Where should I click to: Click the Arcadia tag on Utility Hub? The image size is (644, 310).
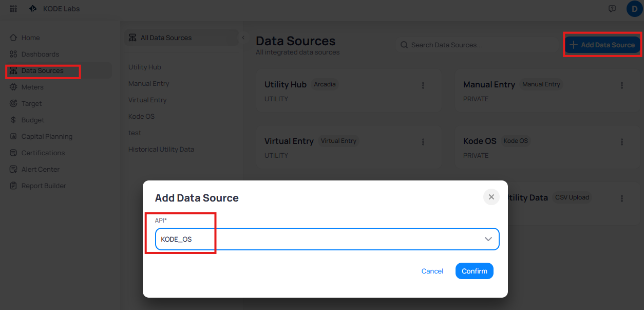click(325, 84)
